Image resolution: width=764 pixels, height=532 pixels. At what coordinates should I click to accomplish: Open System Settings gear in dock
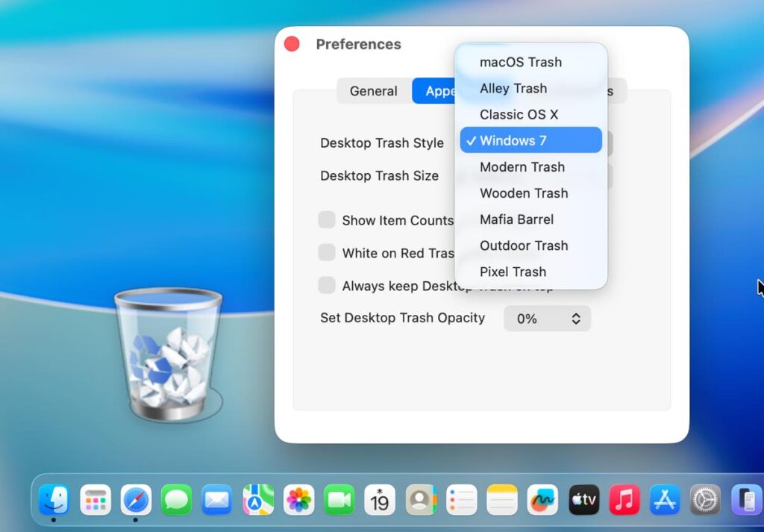[704, 500]
